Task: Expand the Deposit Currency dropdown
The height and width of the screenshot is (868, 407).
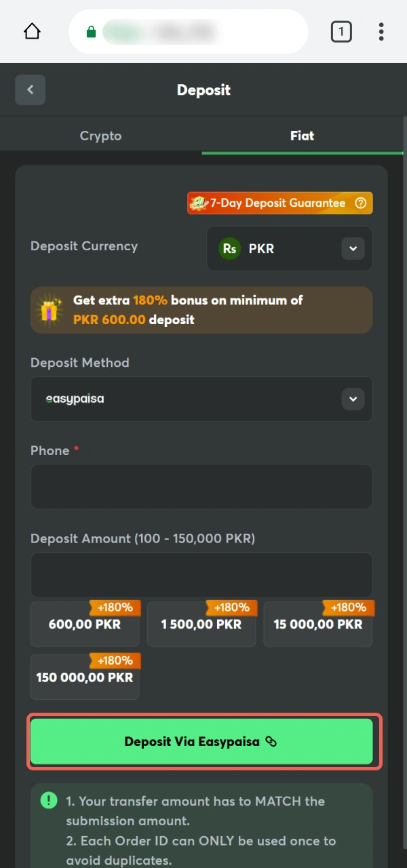Action: [353, 248]
